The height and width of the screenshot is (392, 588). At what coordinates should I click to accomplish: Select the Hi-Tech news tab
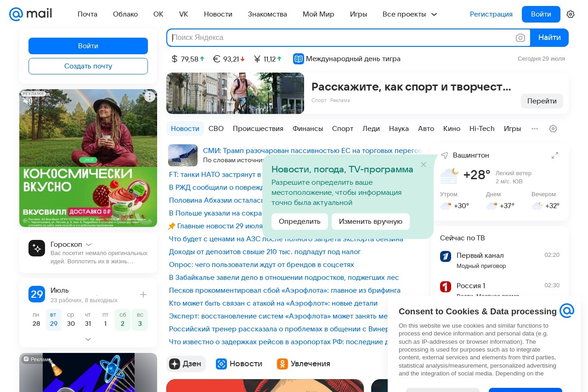(x=482, y=129)
